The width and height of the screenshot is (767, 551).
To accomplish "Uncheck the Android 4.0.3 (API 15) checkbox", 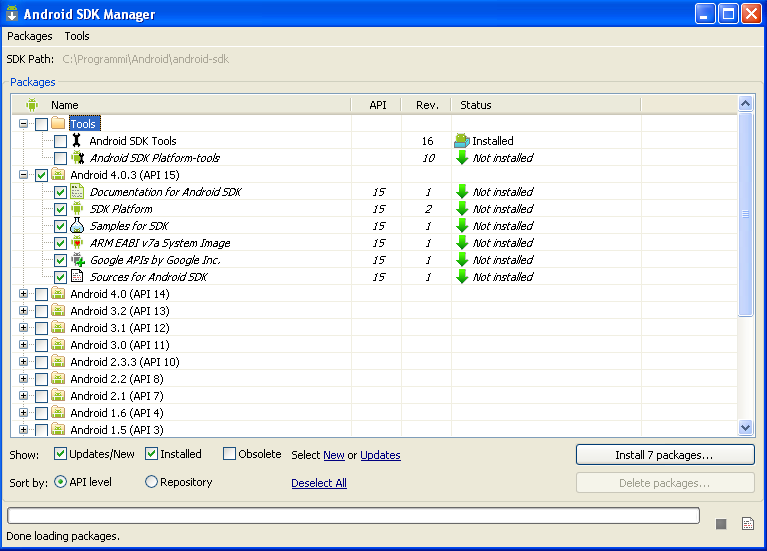I will 42,175.
